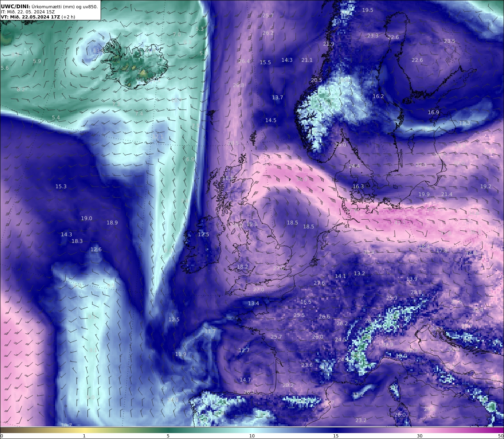This screenshot has width=504, height=439.
Task: Select the value 18.3 in the Atlantic
Action: pos(77,241)
